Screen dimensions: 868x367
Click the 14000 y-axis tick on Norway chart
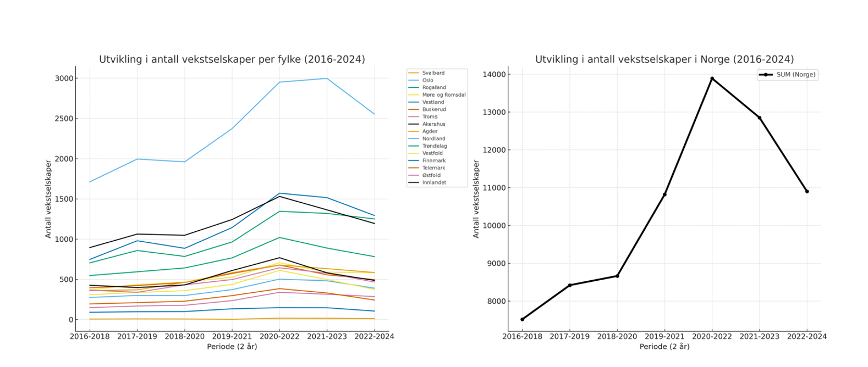(493, 74)
